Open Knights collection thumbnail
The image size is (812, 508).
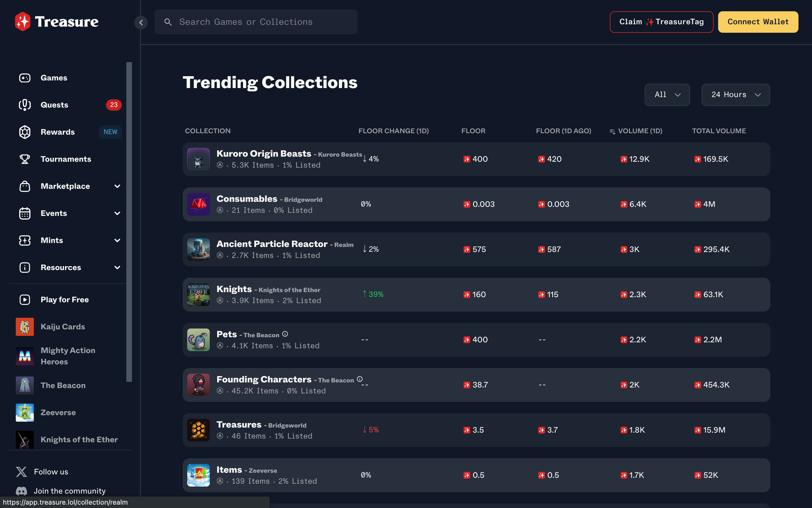[198, 295]
